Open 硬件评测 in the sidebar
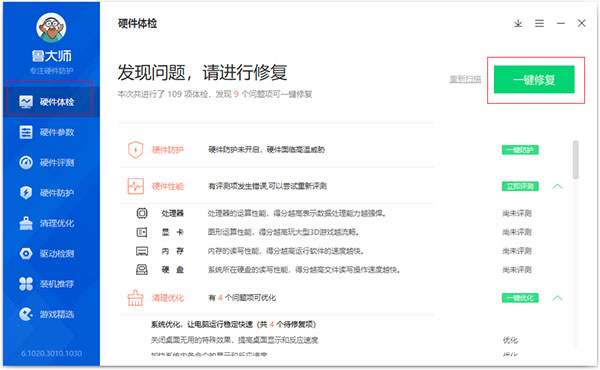 point(50,162)
